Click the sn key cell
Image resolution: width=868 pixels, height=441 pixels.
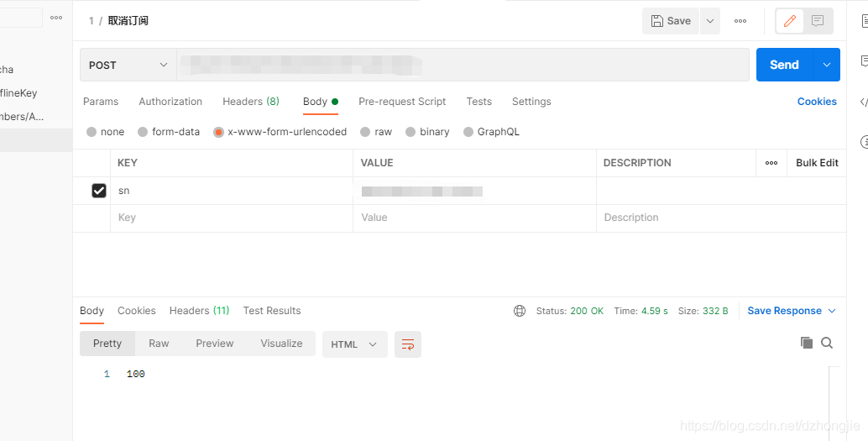point(232,191)
